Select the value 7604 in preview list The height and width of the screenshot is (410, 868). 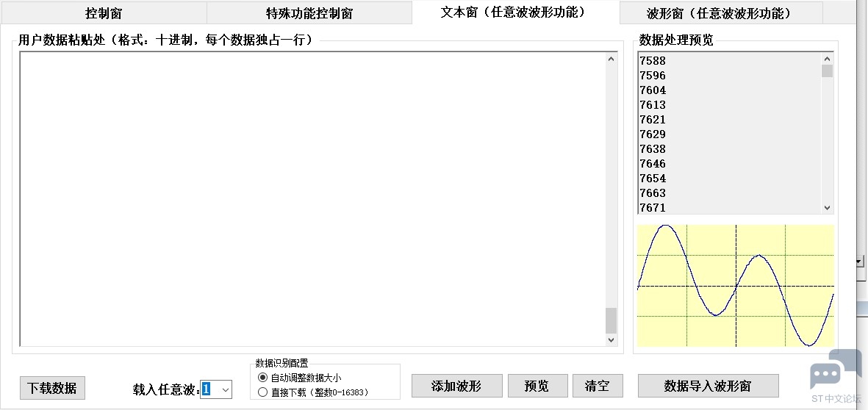653,90
